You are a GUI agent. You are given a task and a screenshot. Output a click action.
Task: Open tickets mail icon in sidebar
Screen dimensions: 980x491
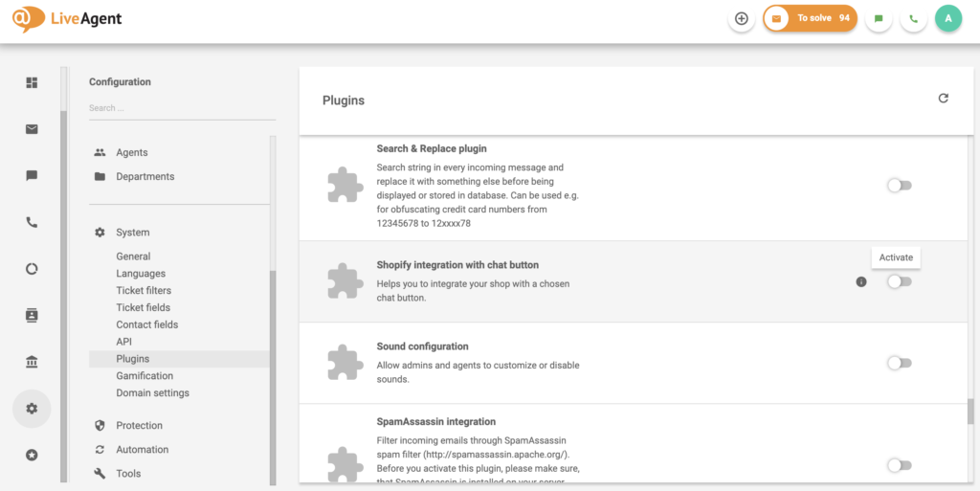pyautogui.click(x=32, y=129)
